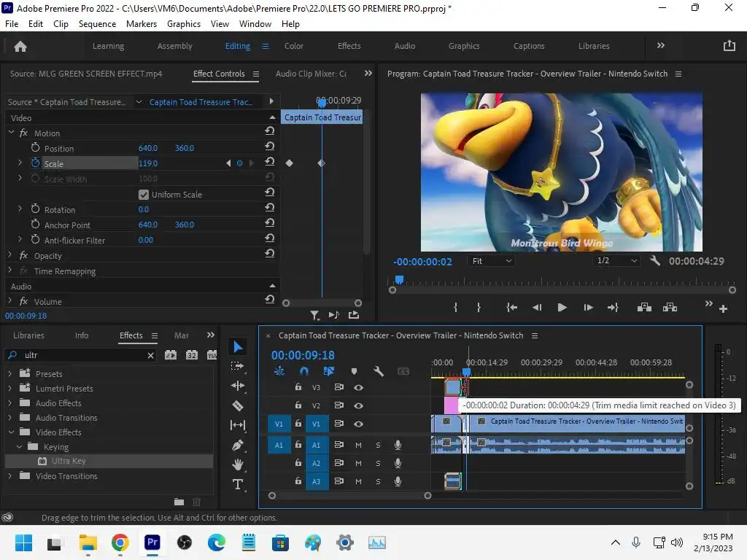Viewport: 747px width, 560px height.
Task: Open the Graphics menu
Action: 184,24
